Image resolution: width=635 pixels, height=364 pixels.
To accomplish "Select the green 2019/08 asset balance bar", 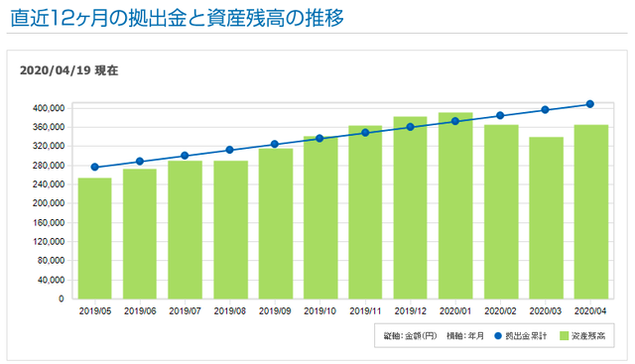I will tap(231, 230).
